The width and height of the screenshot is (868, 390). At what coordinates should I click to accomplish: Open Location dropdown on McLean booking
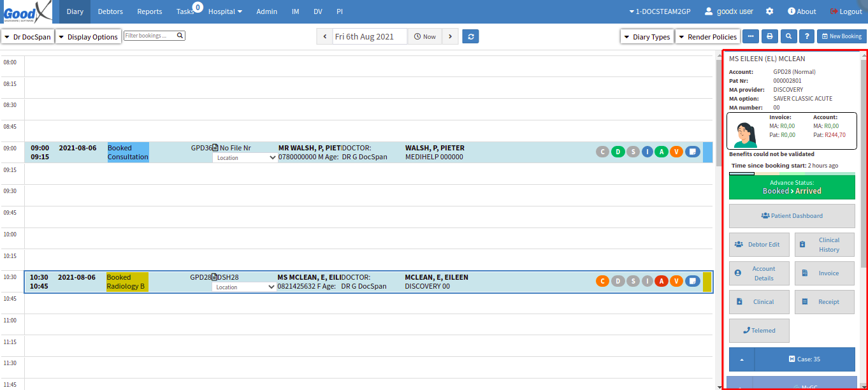245,287
